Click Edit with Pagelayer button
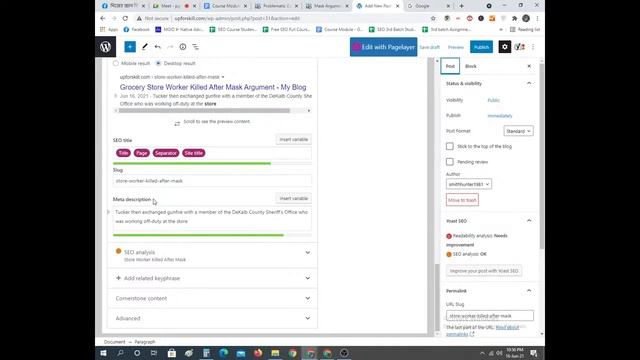640x360 pixels. (x=384, y=47)
